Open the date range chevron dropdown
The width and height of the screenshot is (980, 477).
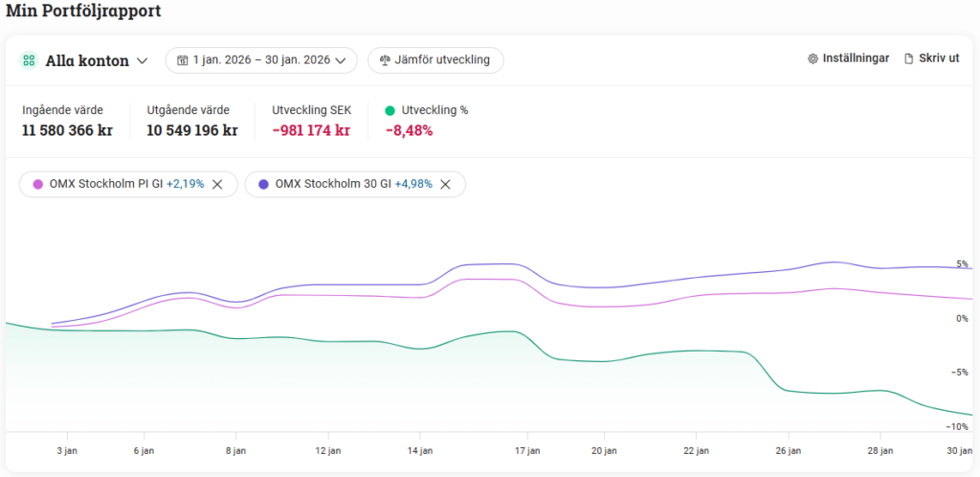340,60
